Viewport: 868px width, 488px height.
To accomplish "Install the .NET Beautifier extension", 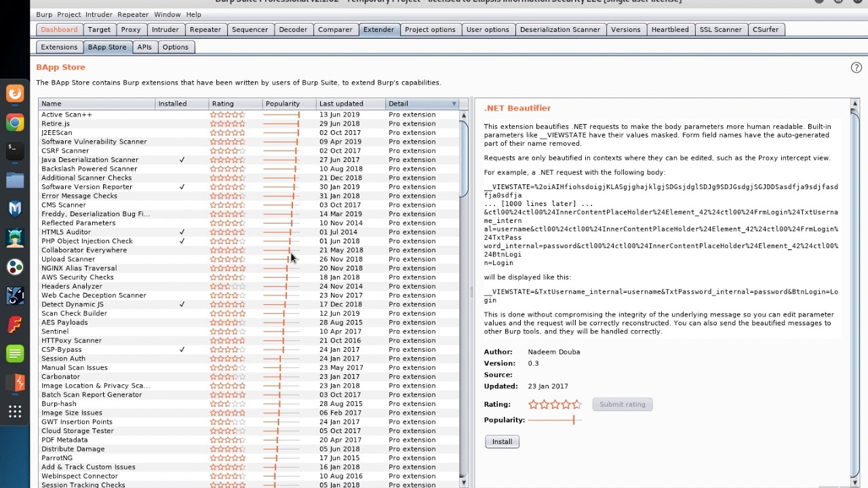I will click(502, 442).
